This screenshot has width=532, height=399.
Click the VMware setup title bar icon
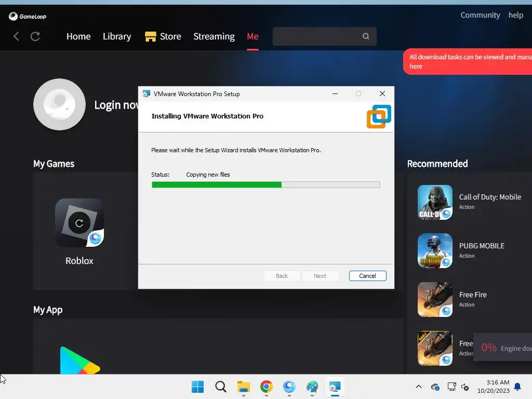(146, 94)
